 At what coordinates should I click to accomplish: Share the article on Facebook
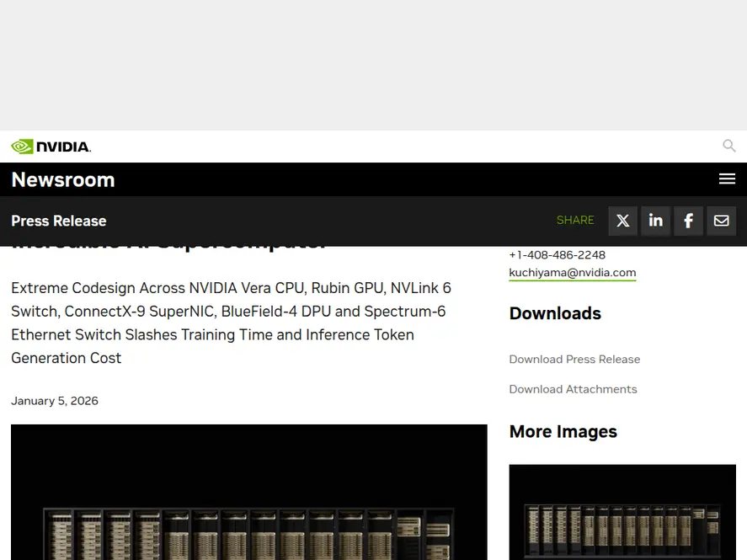[688, 221]
